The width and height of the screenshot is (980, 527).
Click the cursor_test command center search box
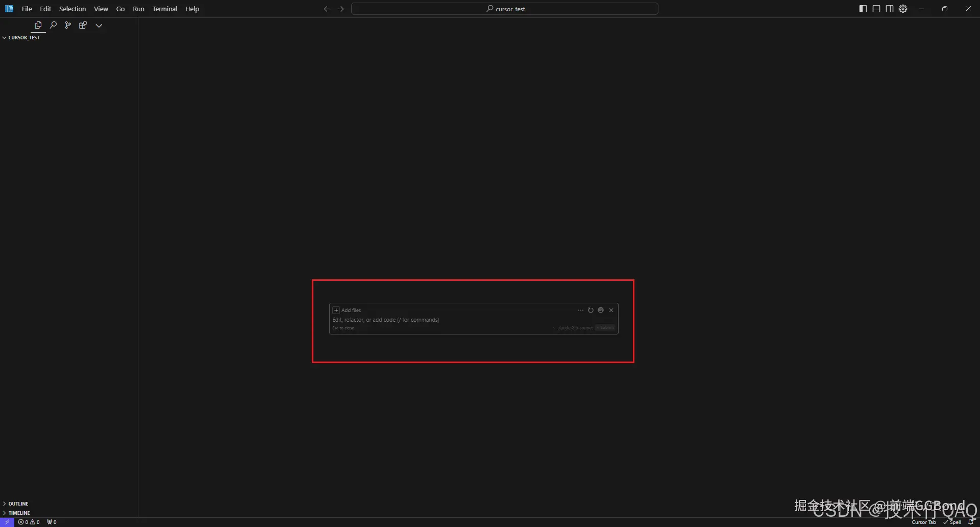click(x=505, y=9)
